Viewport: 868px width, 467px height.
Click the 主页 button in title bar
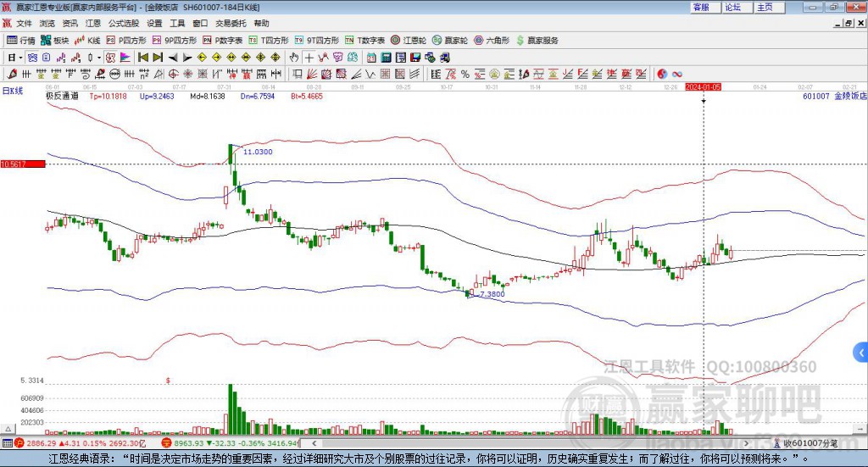[770, 7]
